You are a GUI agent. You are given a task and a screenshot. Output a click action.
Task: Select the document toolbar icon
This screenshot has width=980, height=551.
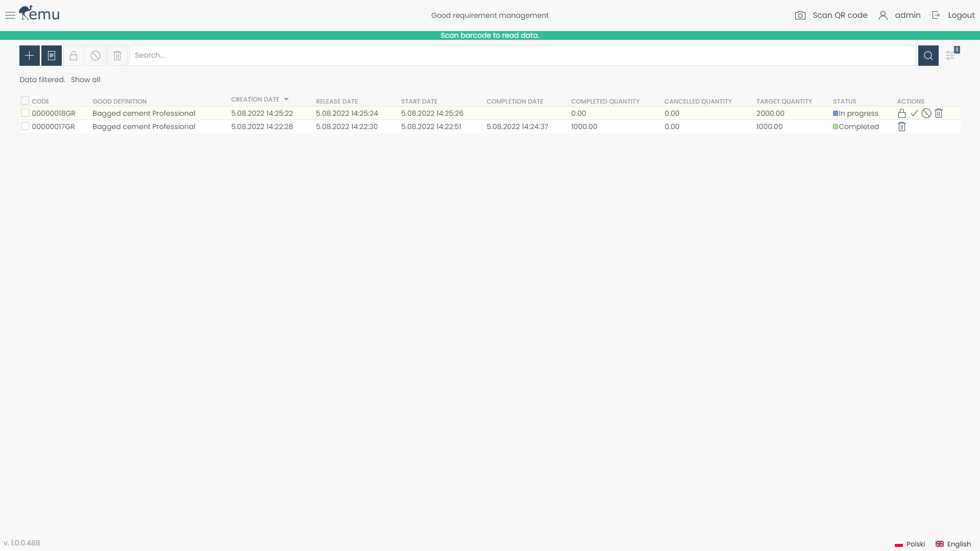point(51,55)
